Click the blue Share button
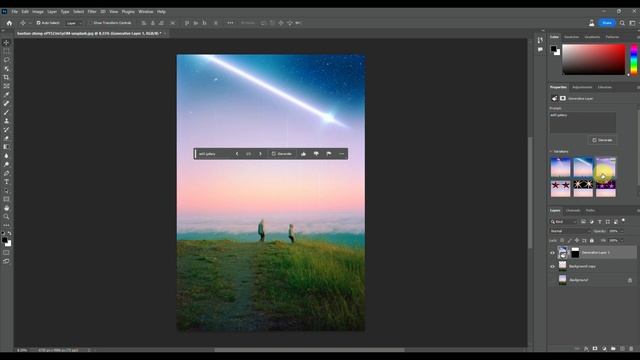This screenshot has height=360, width=640. [607, 23]
